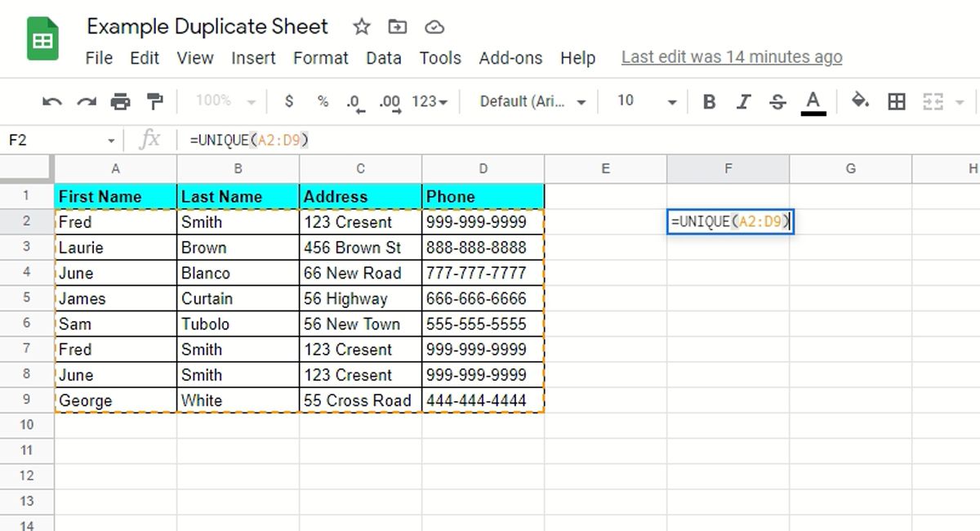Open the borders grid icon
The image size is (980, 531).
[897, 101]
